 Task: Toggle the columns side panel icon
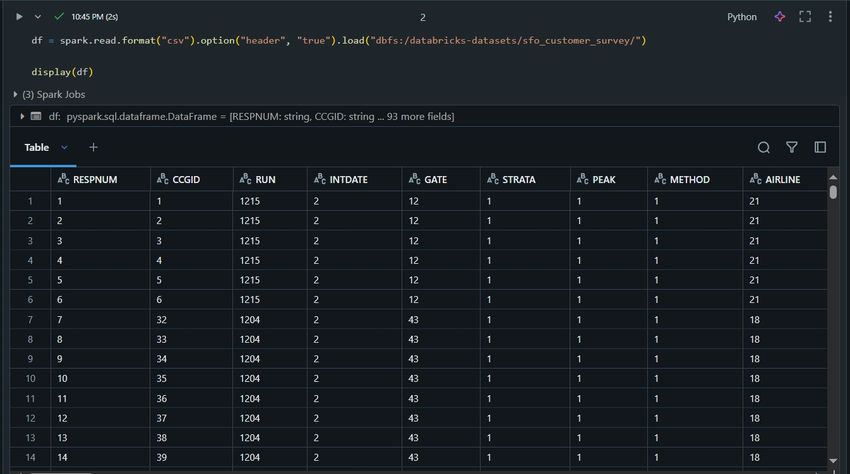[820, 148]
